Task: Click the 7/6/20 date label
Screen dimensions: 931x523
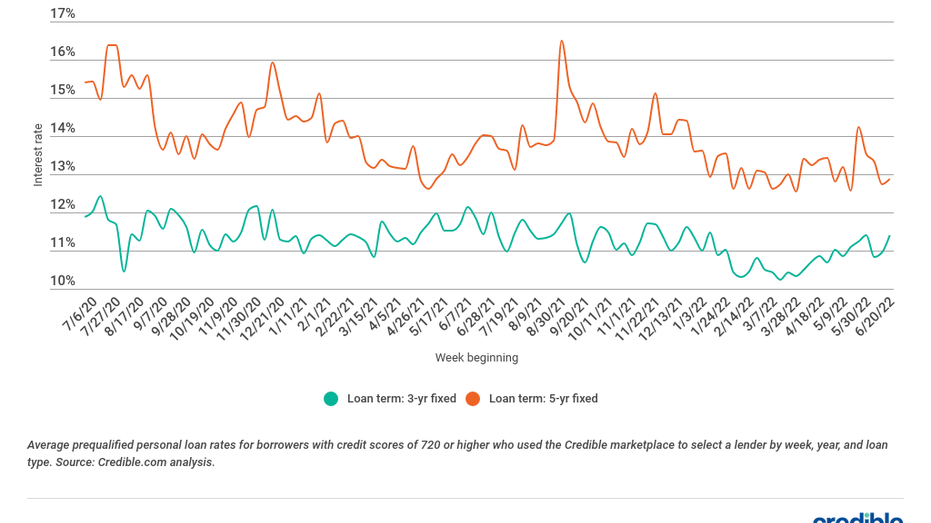Action: click(x=80, y=313)
